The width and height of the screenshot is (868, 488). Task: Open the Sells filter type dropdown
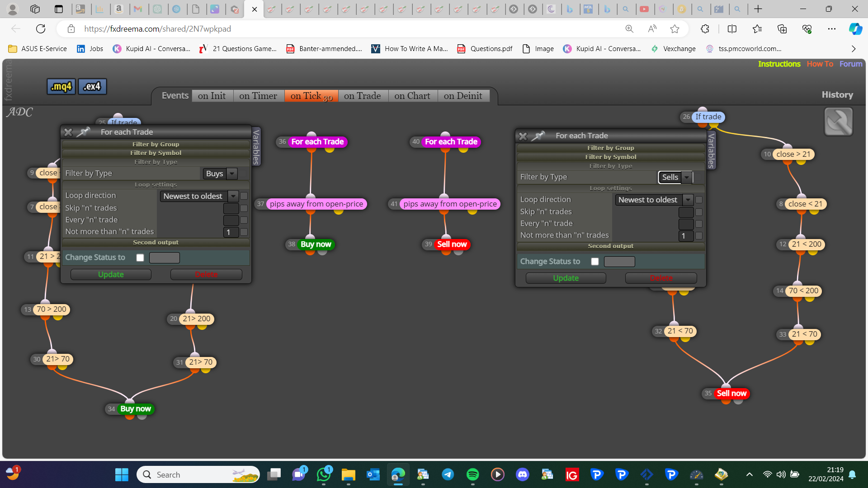click(x=675, y=177)
